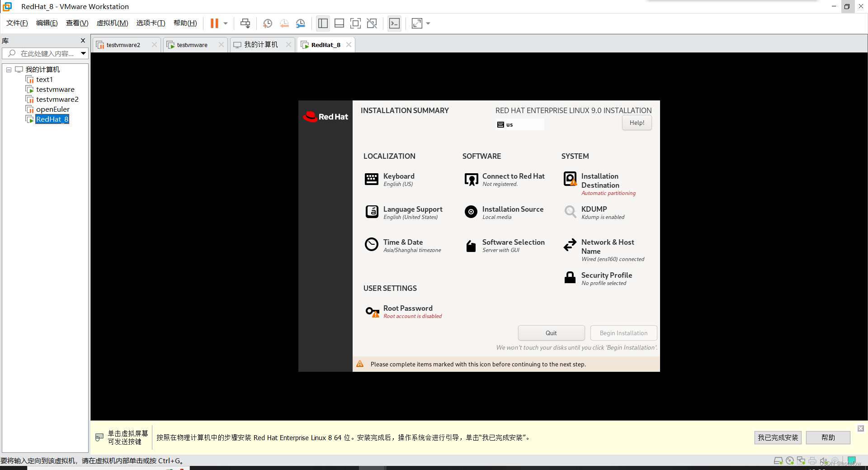Click the printer status bar icon
This screenshot has height=470, width=868.
pyautogui.click(x=812, y=461)
